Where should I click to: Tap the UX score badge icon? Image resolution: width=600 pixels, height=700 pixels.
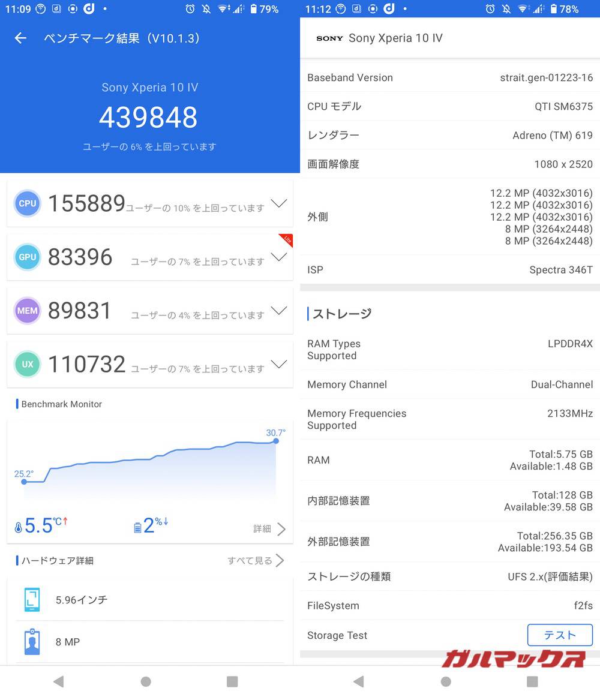coord(26,364)
